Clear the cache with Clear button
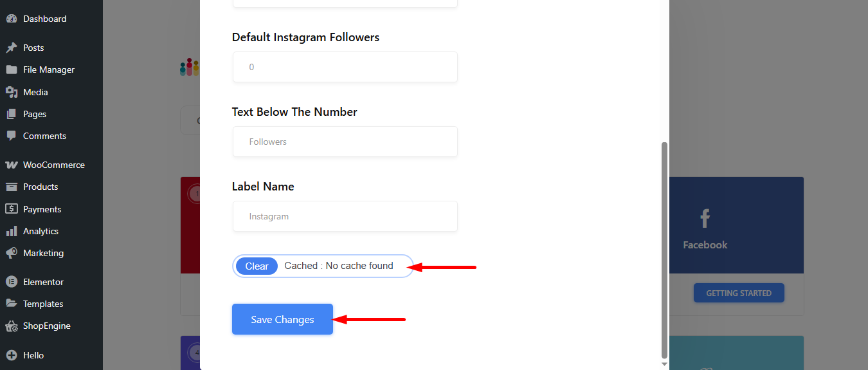The image size is (868, 370). pos(257,266)
